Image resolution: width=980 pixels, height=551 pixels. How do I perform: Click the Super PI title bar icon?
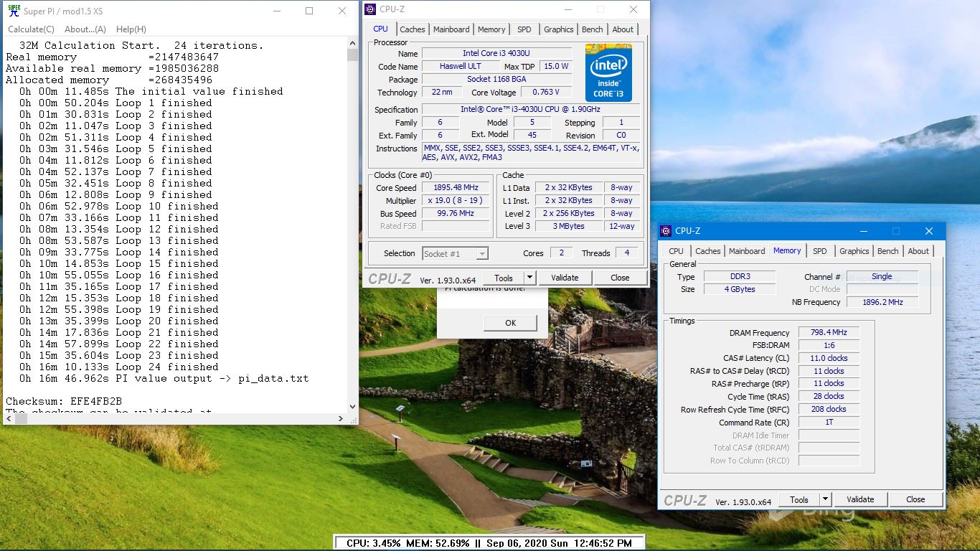pos(14,11)
